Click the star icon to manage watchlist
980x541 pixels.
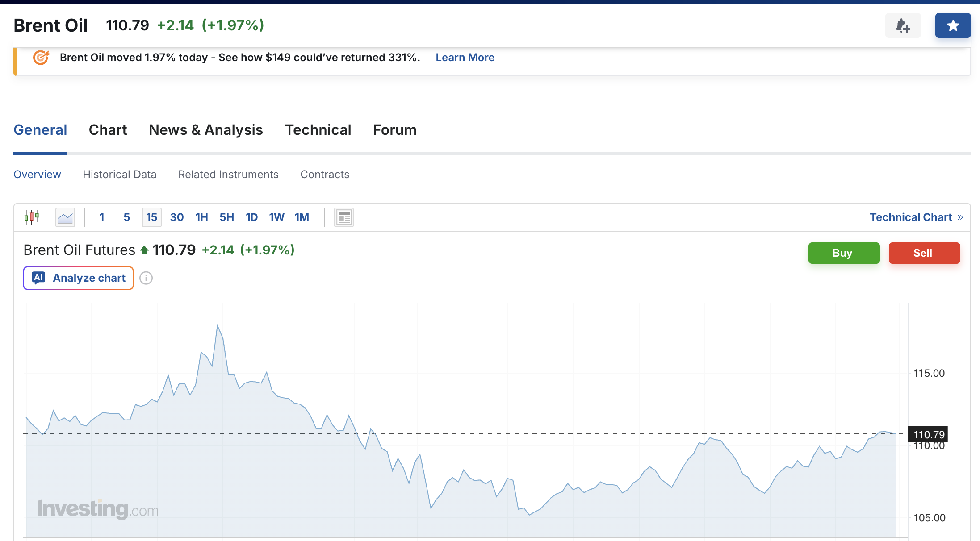coord(953,25)
